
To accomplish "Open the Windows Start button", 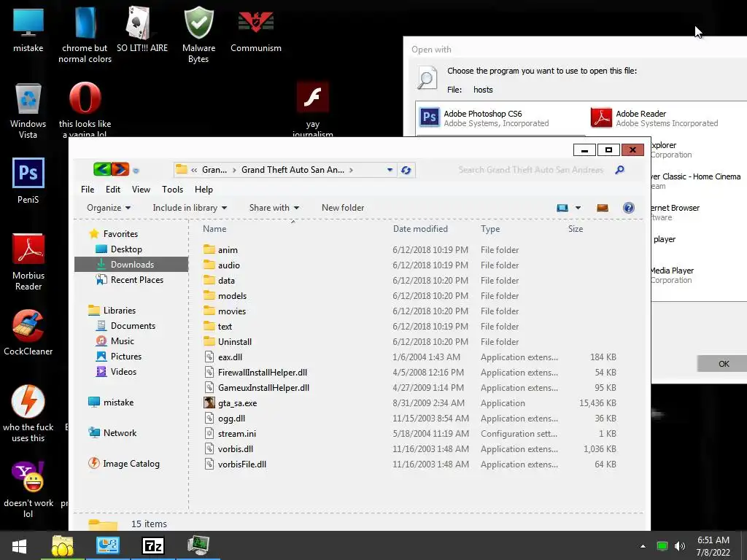I will pos(19,545).
